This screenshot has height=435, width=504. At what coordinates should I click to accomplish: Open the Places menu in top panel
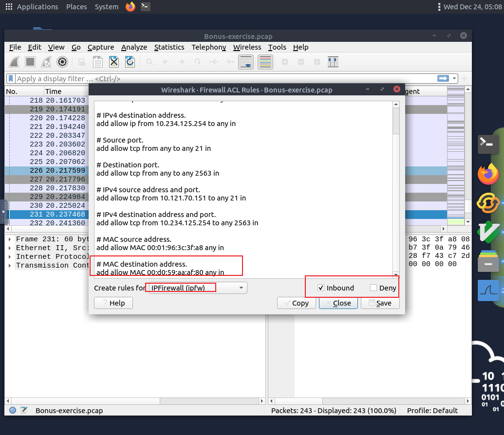[76, 7]
